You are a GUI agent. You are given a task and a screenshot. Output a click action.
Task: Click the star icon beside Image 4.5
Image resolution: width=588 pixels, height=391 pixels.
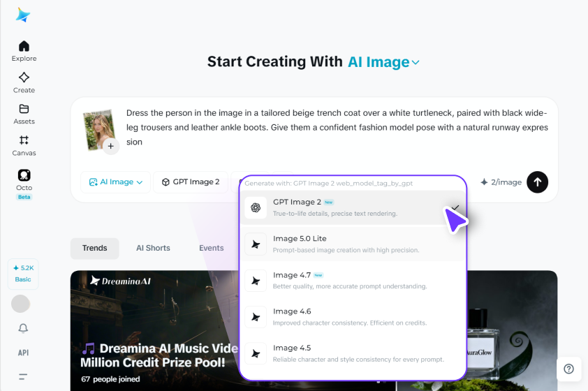coord(256,353)
